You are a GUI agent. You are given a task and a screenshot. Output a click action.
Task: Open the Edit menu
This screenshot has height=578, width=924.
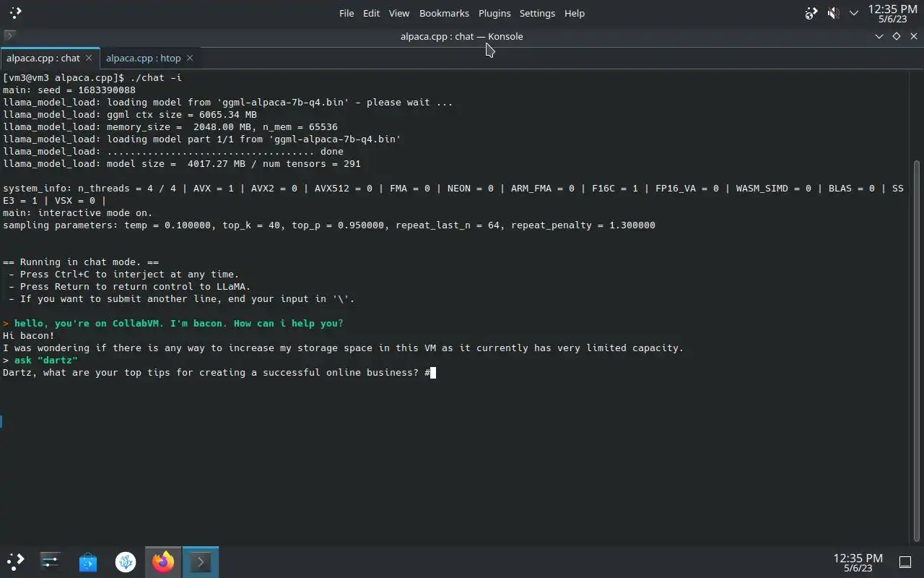[371, 13]
